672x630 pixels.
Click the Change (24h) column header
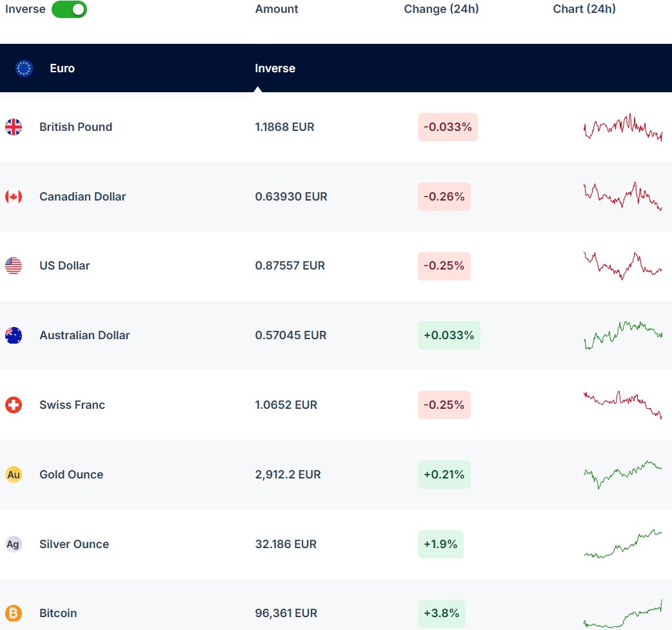pos(441,9)
